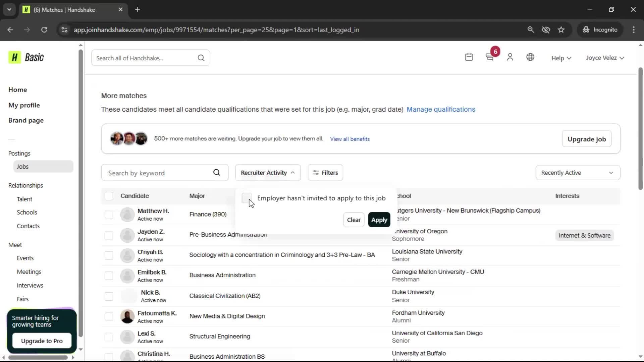Open Talent under Relationships
Viewport: 644px width, 362px height.
[24, 199]
